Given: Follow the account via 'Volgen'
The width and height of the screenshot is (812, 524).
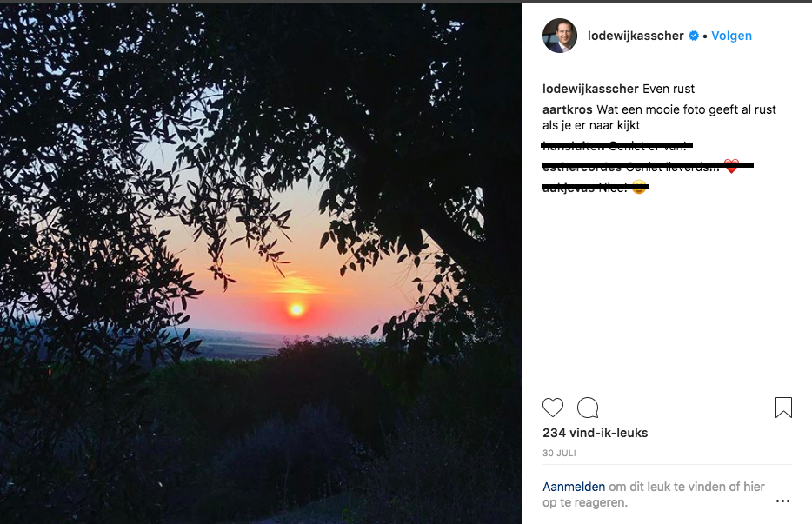Looking at the screenshot, I should click(731, 36).
